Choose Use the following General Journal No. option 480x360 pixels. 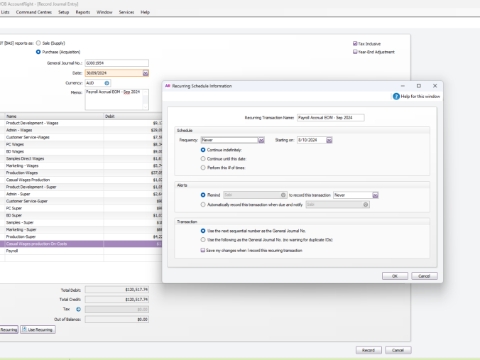pyautogui.click(x=203, y=240)
